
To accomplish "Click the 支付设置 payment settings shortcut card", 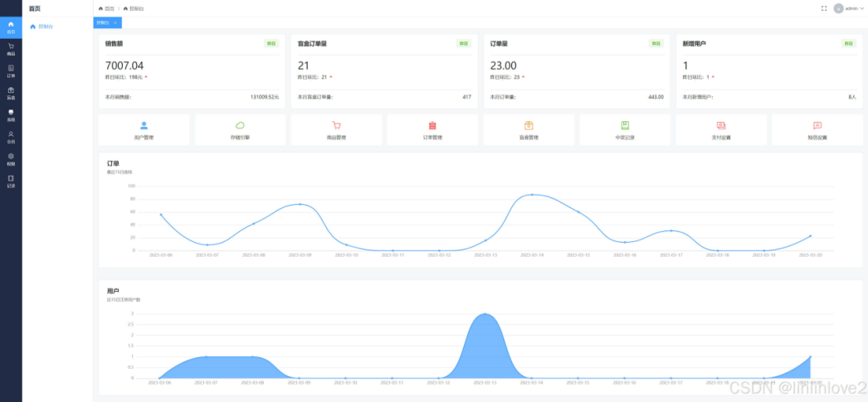I will 721,130.
